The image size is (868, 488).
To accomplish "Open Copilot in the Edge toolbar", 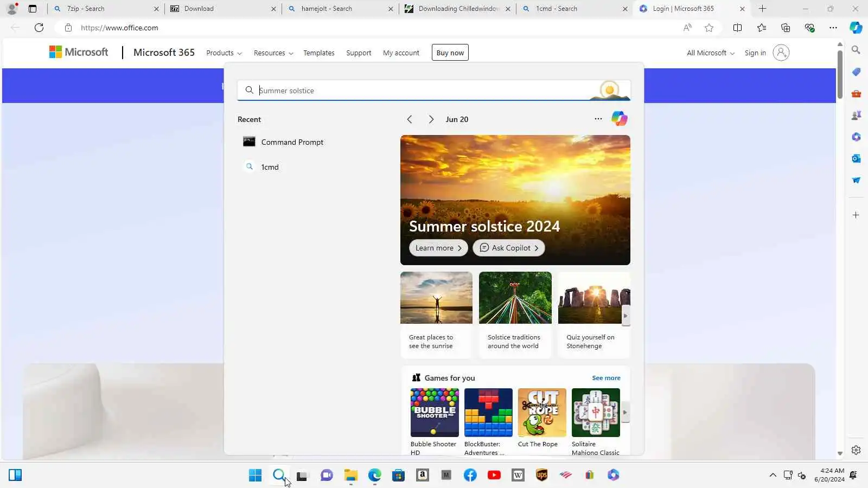I will click(x=856, y=28).
